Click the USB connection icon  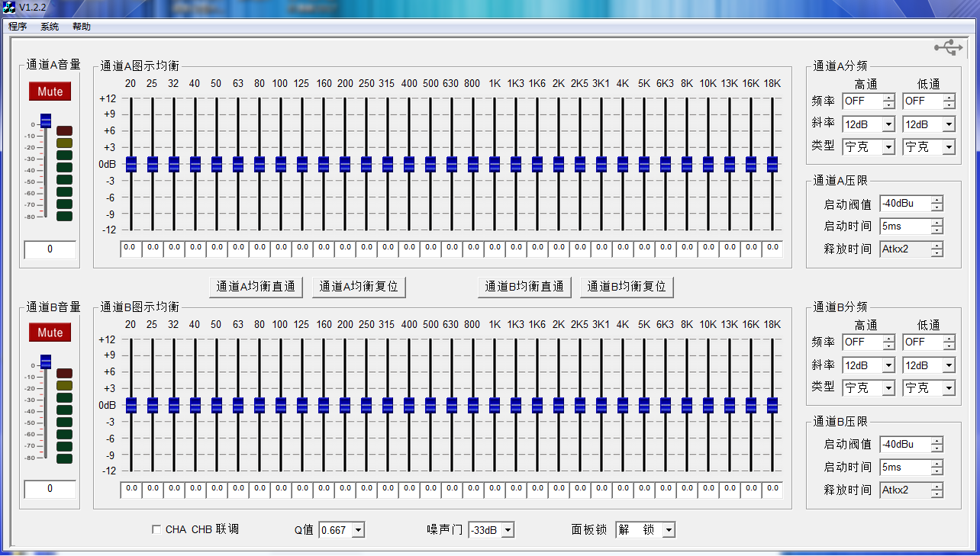point(949,48)
